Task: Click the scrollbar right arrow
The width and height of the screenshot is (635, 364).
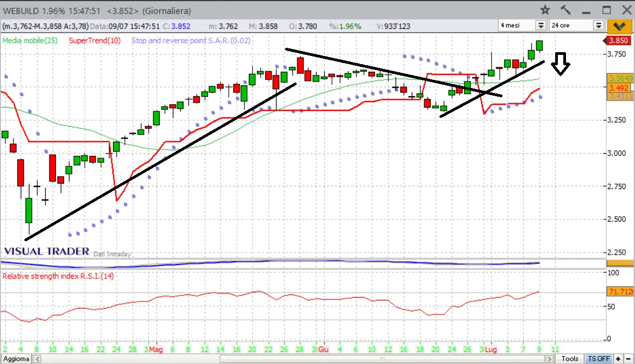Action: [549, 359]
